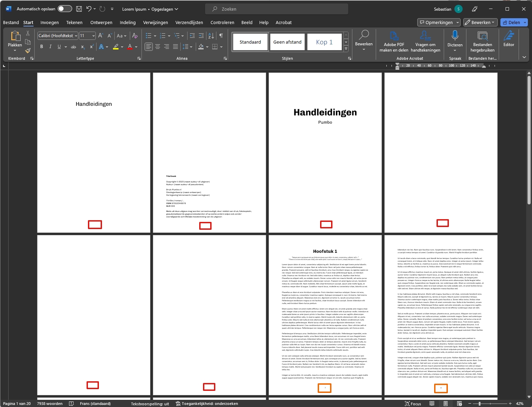The width and height of the screenshot is (532, 407).
Task: Click Bestanden hergebruiken
Action: point(483,41)
